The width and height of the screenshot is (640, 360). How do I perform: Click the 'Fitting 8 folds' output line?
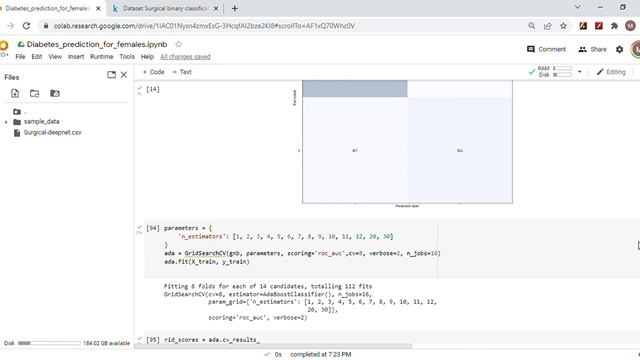pyautogui.click(x=268, y=286)
